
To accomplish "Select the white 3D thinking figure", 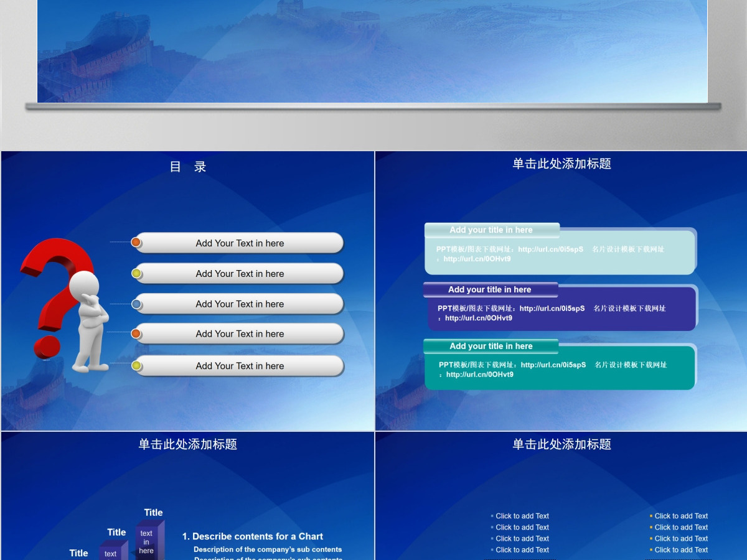I will [x=90, y=321].
